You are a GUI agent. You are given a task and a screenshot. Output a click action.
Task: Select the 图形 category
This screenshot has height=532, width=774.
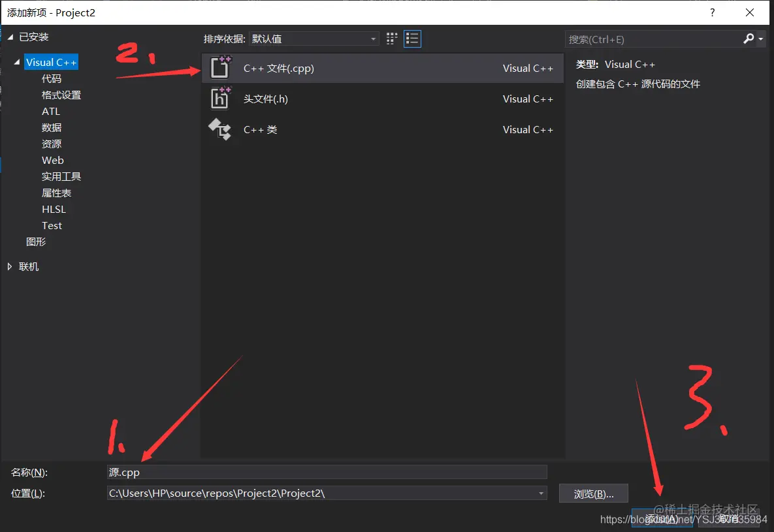click(35, 242)
